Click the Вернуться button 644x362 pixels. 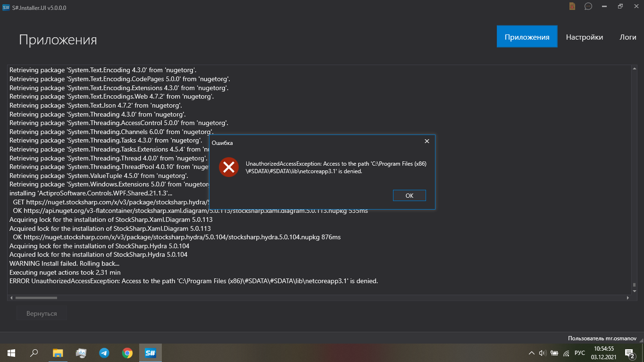pos(42,313)
